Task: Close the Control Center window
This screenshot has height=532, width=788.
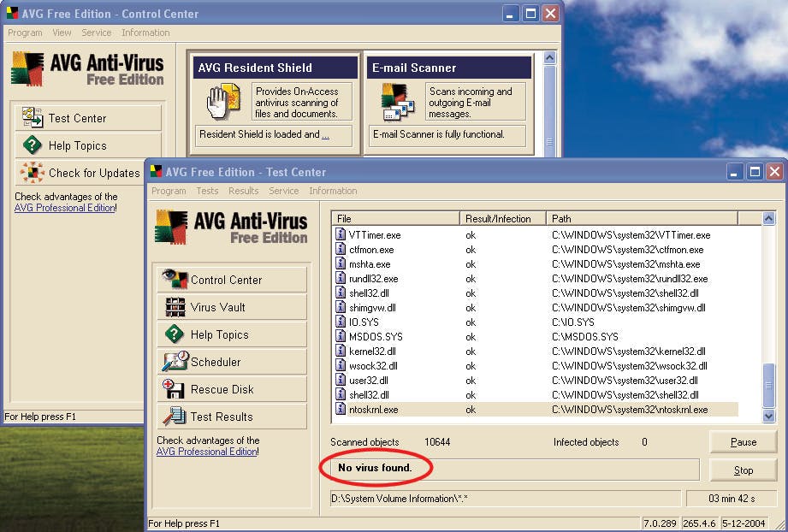Action: [x=550, y=14]
